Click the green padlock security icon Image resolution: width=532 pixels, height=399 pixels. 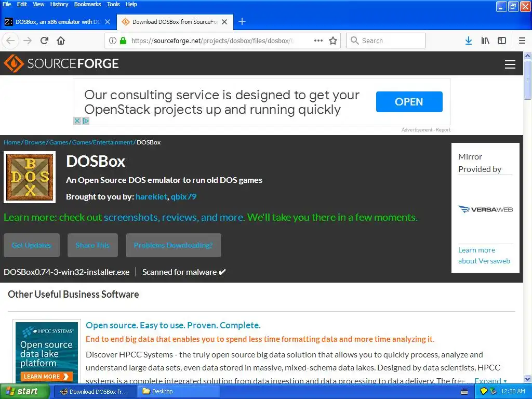point(123,41)
